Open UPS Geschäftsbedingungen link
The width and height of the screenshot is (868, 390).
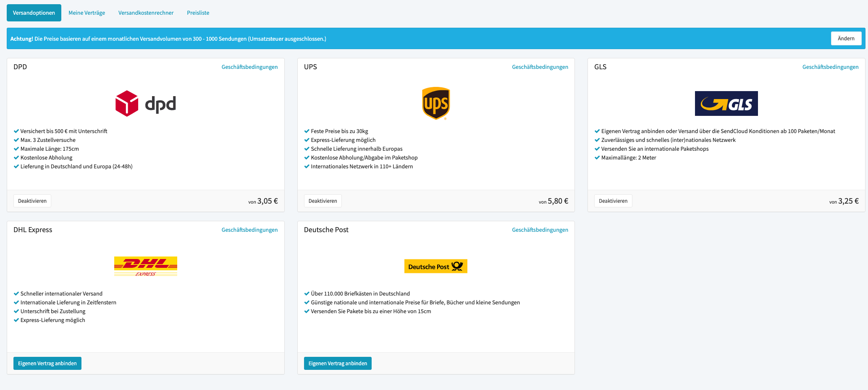point(540,67)
